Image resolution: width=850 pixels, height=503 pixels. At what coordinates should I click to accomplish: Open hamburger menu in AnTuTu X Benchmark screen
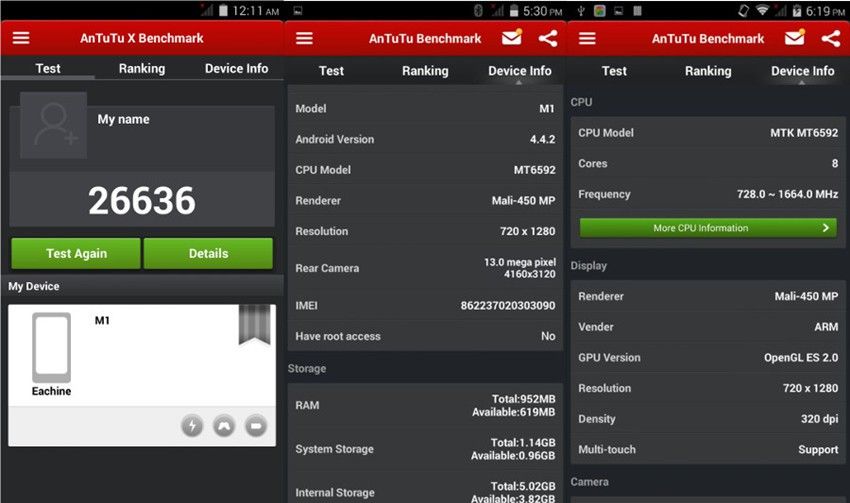[21, 38]
